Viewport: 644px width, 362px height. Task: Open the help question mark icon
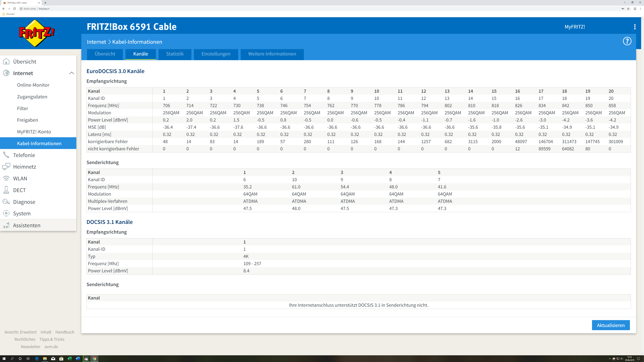[627, 41]
